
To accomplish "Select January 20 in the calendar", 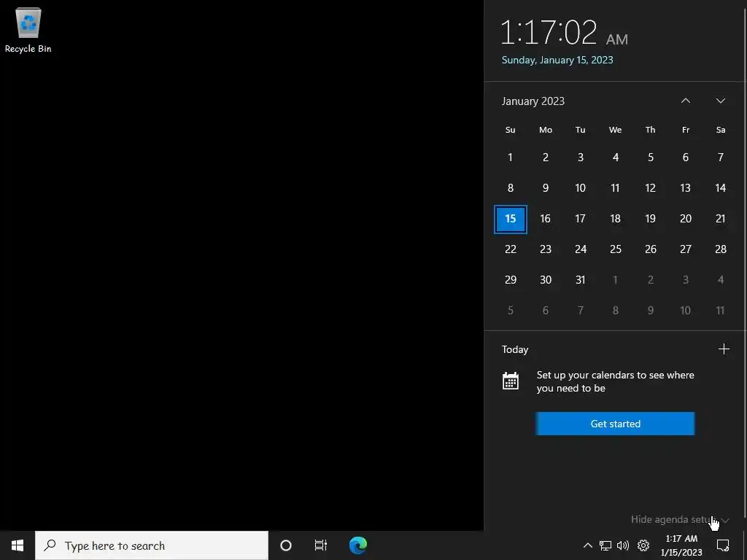I will pos(686,219).
